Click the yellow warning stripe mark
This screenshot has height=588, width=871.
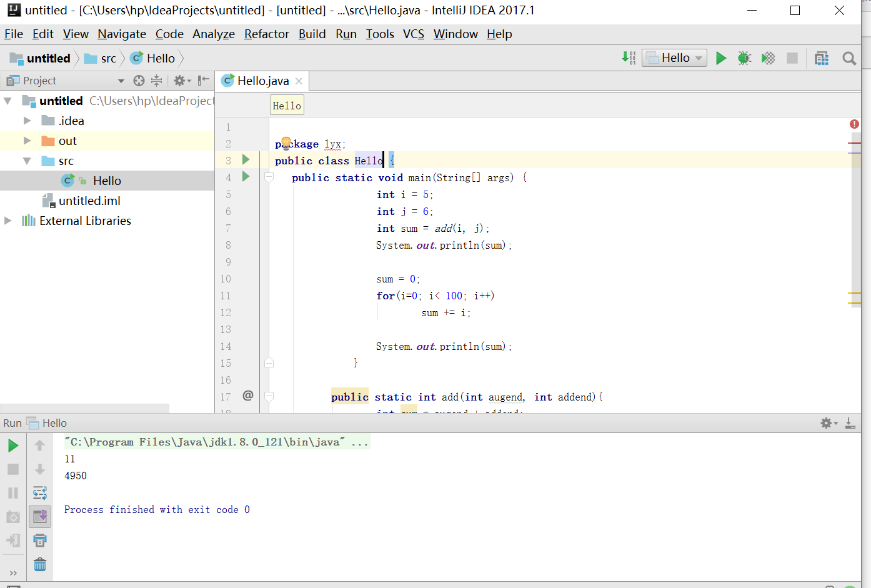[854, 293]
